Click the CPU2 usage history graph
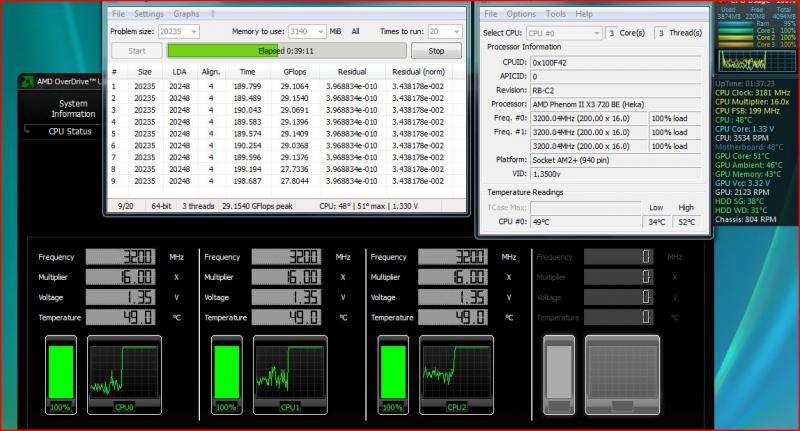800x431 pixels. click(x=457, y=375)
